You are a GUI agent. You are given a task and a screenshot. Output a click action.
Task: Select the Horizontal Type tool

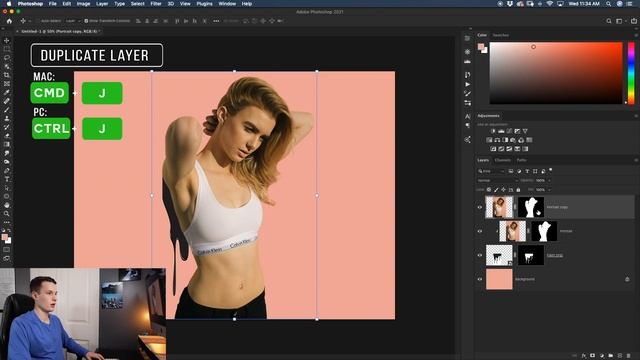tap(7, 179)
